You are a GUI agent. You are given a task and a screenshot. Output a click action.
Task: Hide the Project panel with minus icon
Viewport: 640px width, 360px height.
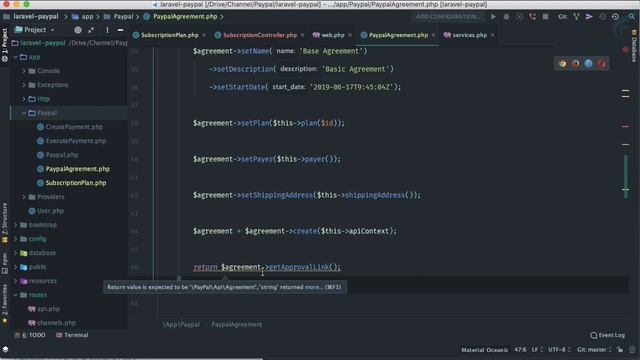(x=120, y=30)
